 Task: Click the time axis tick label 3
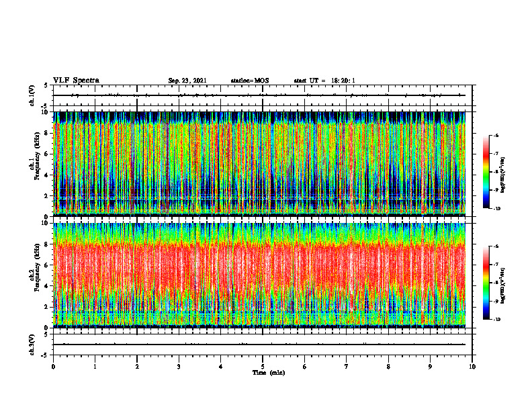coord(179,367)
